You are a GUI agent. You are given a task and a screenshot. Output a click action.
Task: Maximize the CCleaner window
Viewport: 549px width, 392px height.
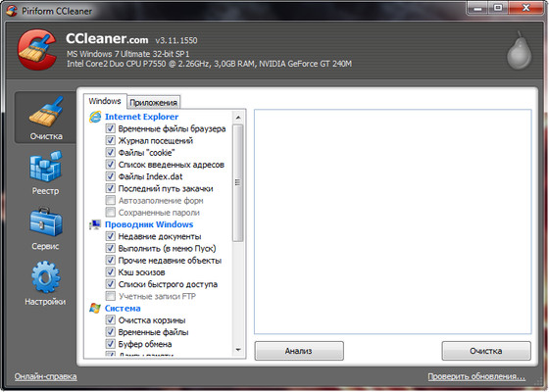pyautogui.click(x=498, y=8)
